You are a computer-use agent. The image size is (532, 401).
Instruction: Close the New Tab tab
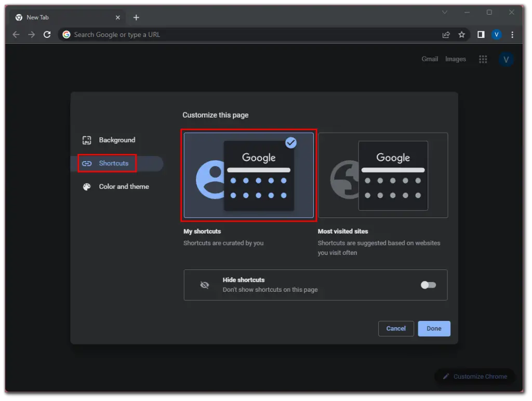point(118,17)
